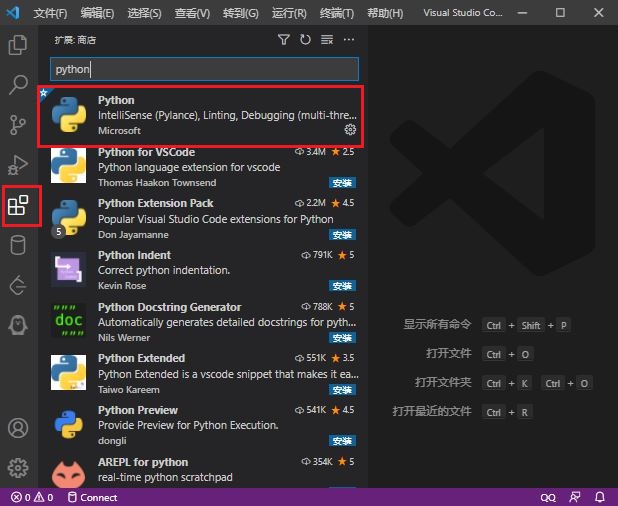Open the Extensions view icon
Screen dimensions: 618x506
18,205
